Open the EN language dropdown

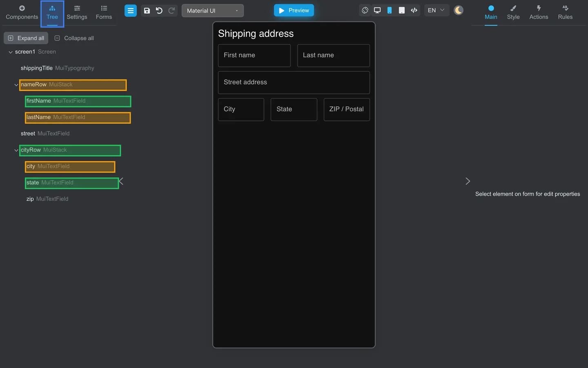tap(437, 10)
